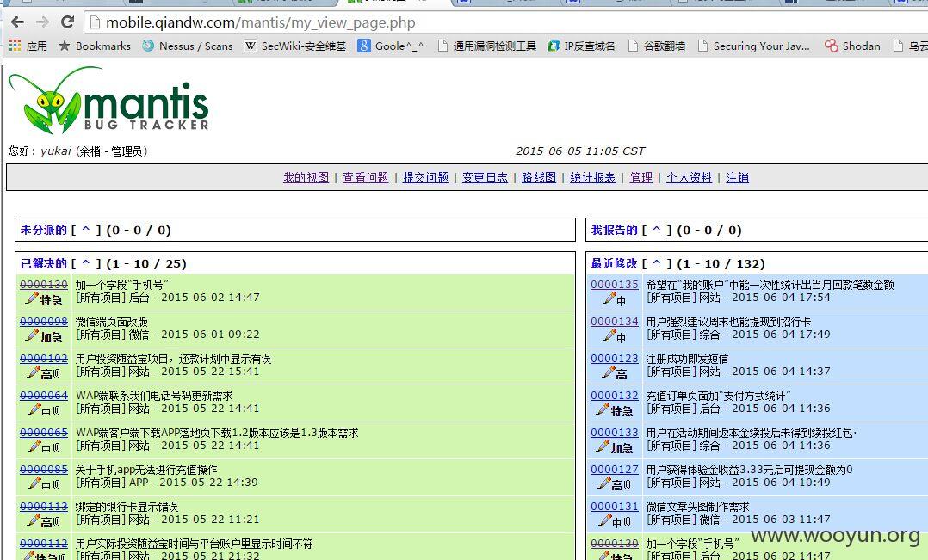The height and width of the screenshot is (560, 928).
Task: Click the attachment paperclip icon on issue 0000102
Action: point(57,373)
